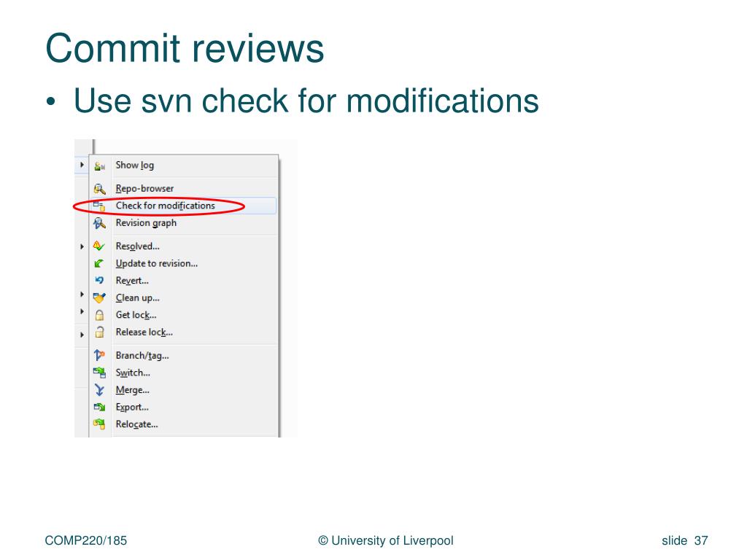The height and width of the screenshot is (560, 747).
Task: Choose Resolved... menu entry
Action: tap(183, 246)
